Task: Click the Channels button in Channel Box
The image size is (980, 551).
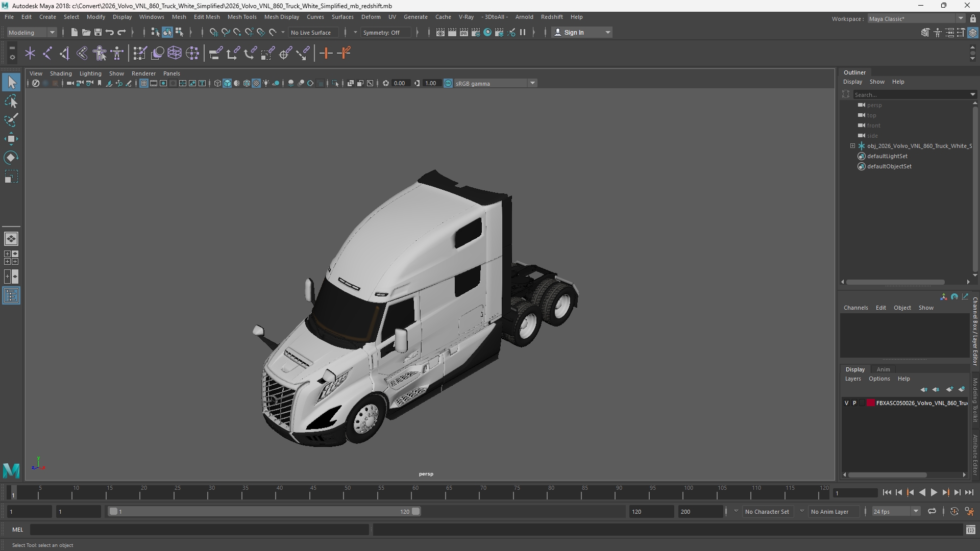Action: 855,308
